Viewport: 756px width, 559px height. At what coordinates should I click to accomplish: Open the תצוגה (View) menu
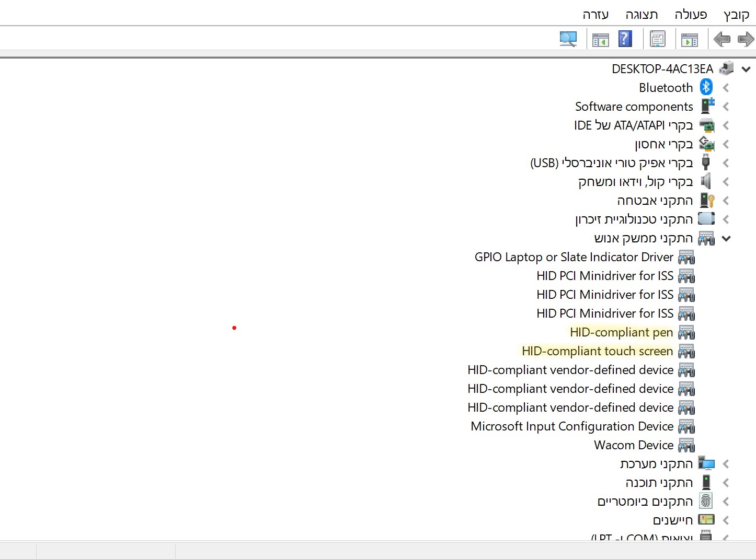pyautogui.click(x=642, y=15)
